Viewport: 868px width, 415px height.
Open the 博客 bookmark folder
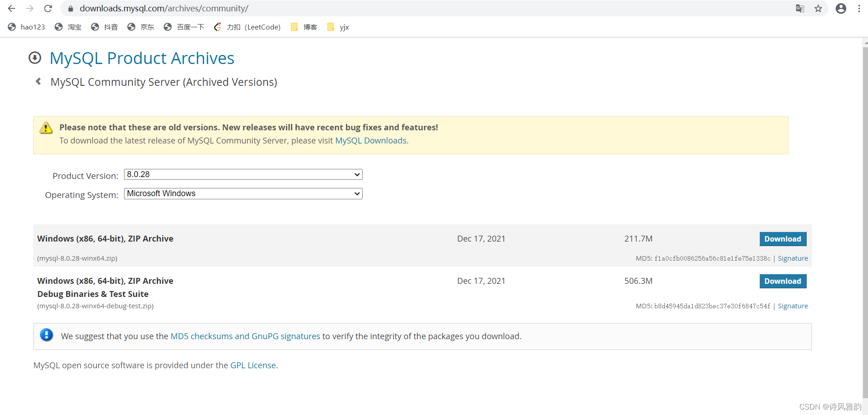[x=304, y=27]
